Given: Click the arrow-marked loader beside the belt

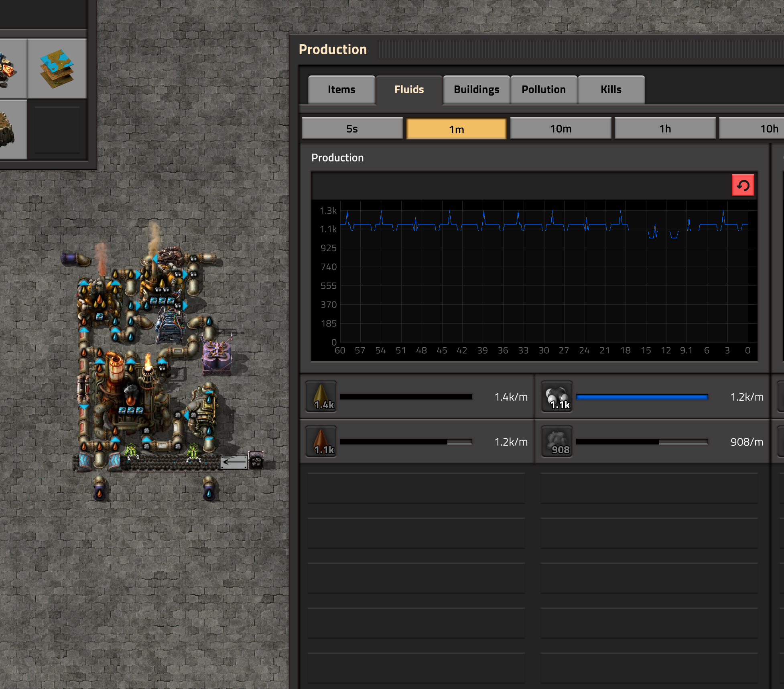Looking at the screenshot, I should click(x=234, y=462).
